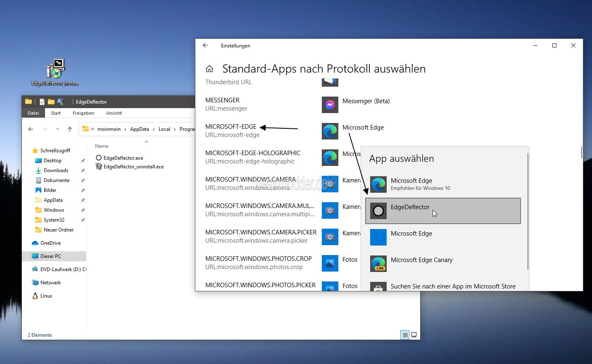Click camera icon in CAMERA.MULTIPICKER row
This screenshot has width=592, height=364.
pos(330,210)
